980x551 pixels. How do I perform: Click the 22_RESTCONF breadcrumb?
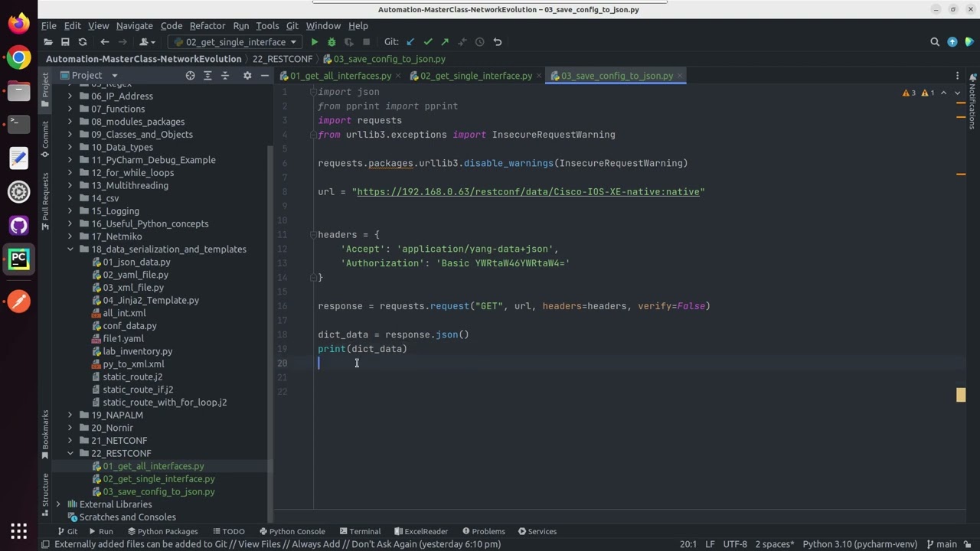283,59
